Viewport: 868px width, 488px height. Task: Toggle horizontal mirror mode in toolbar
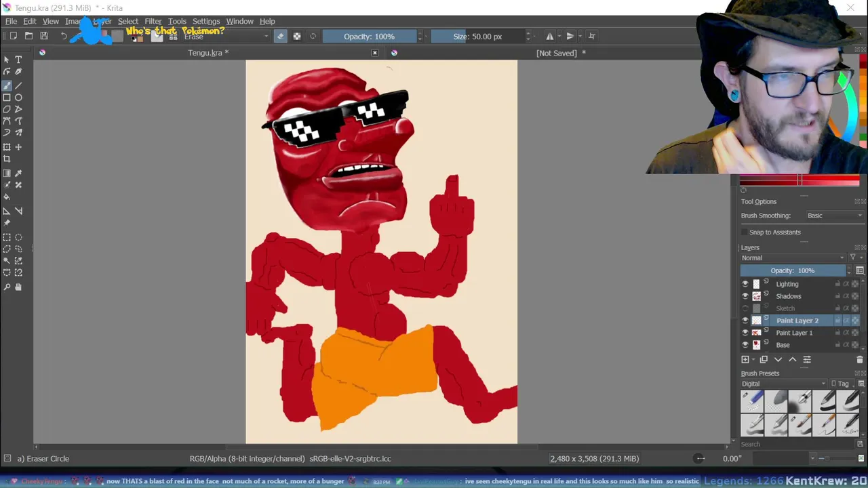(x=550, y=36)
